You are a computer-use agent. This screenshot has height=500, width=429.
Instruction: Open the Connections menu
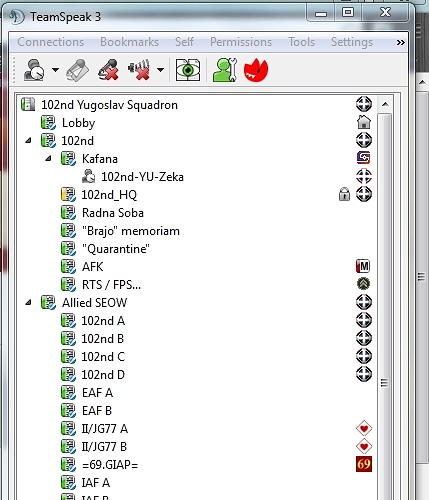[51, 42]
